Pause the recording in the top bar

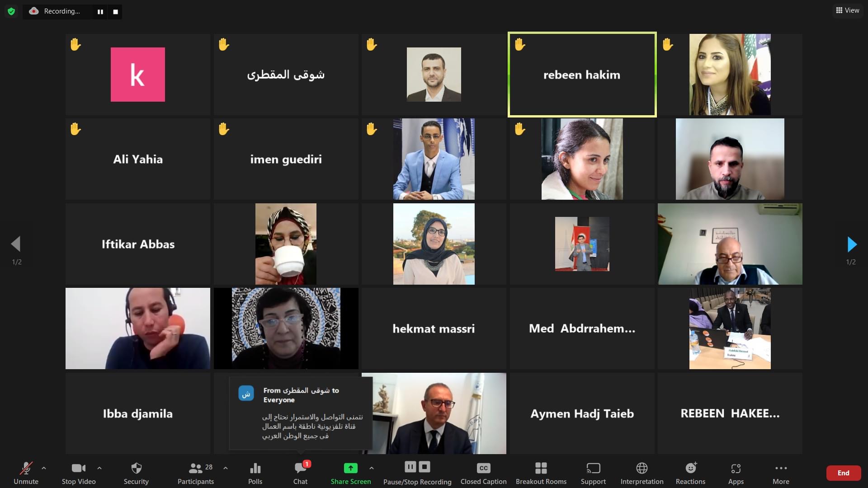pos(100,12)
